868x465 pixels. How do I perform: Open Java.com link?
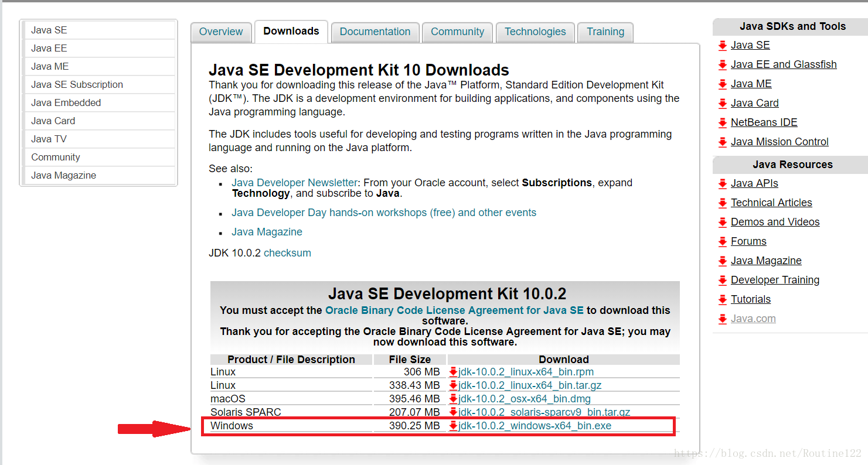coord(753,319)
